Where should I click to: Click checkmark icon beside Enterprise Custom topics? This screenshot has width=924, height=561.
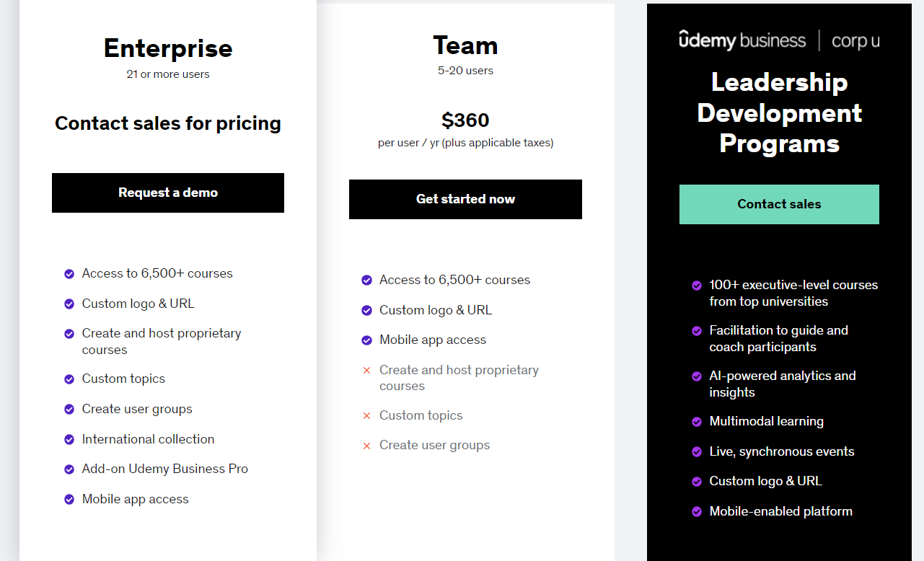click(x=69, y=379)
